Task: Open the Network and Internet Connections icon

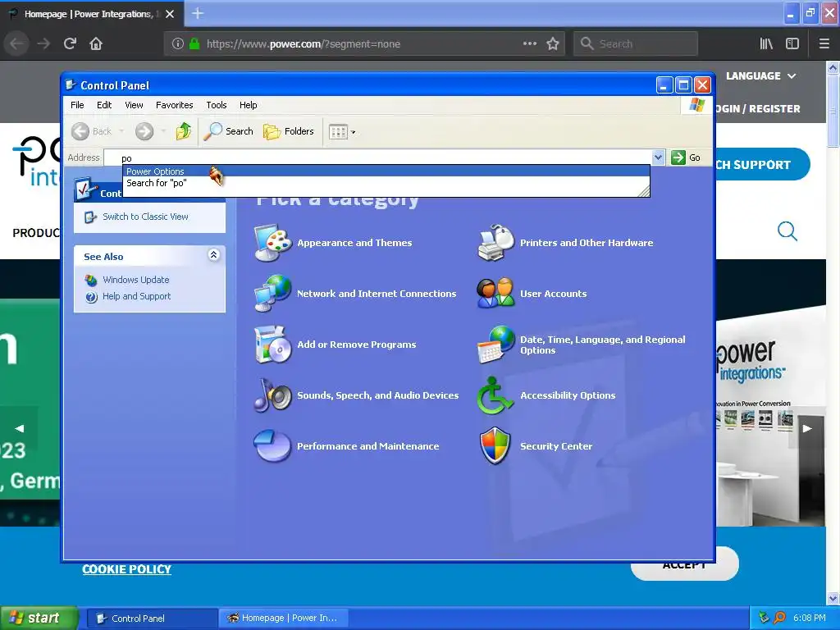Action: click(272, 294)
